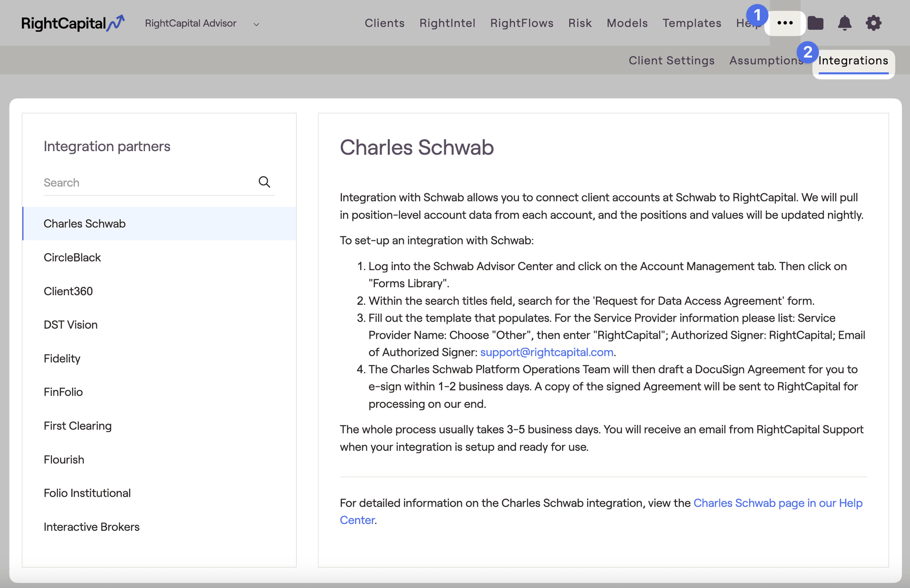Select First Clearing integration partner
The image size is (910, 588).
(159, 425)
